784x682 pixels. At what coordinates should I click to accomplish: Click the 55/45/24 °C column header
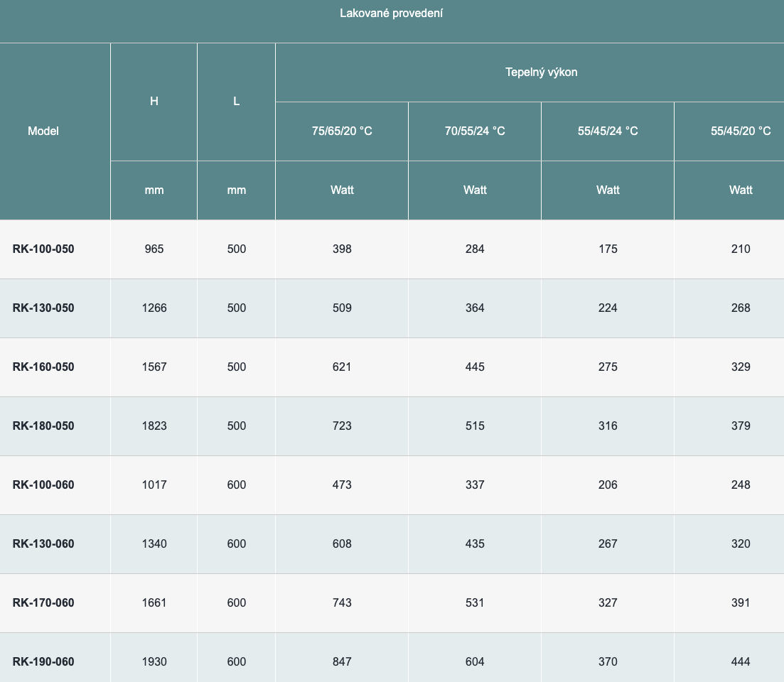click(x=608, y=131)
